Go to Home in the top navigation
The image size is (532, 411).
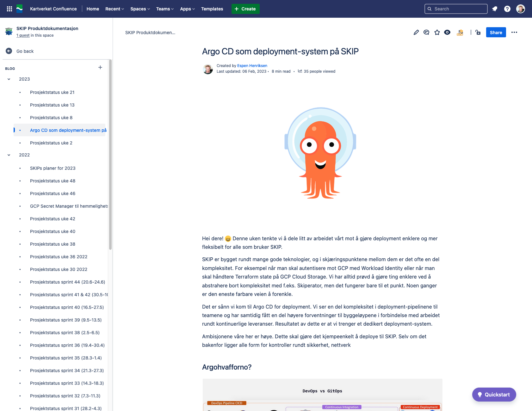93,9
